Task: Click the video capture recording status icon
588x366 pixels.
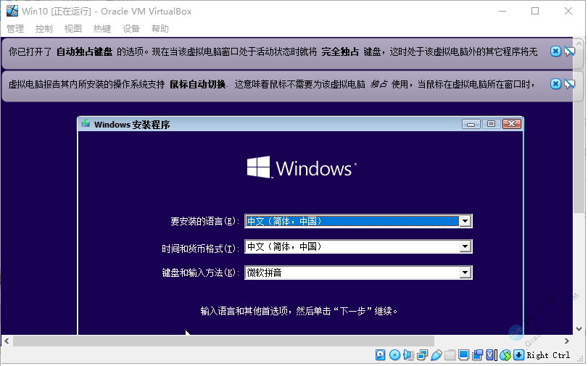Action: pyautogui.click(x=477, y=354)
